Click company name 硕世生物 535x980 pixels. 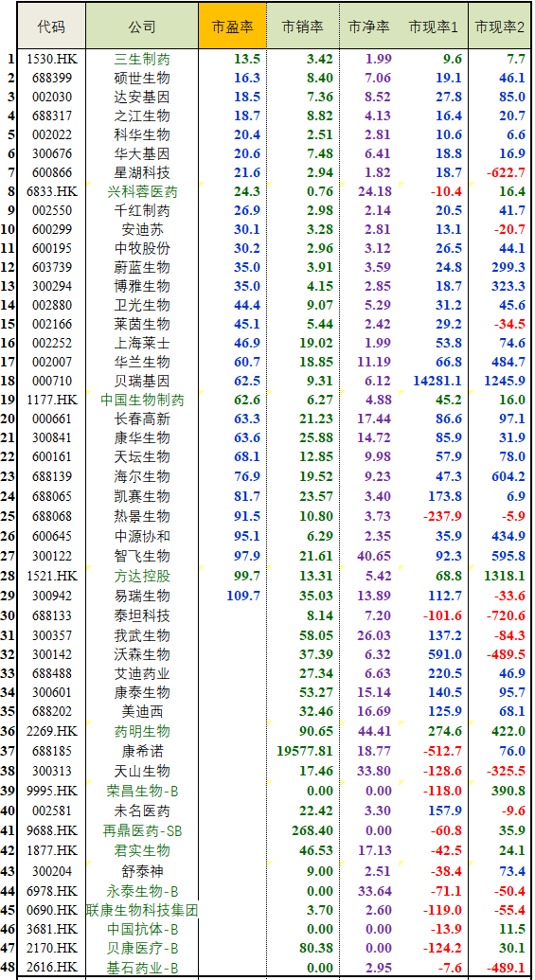click(142, 79)
